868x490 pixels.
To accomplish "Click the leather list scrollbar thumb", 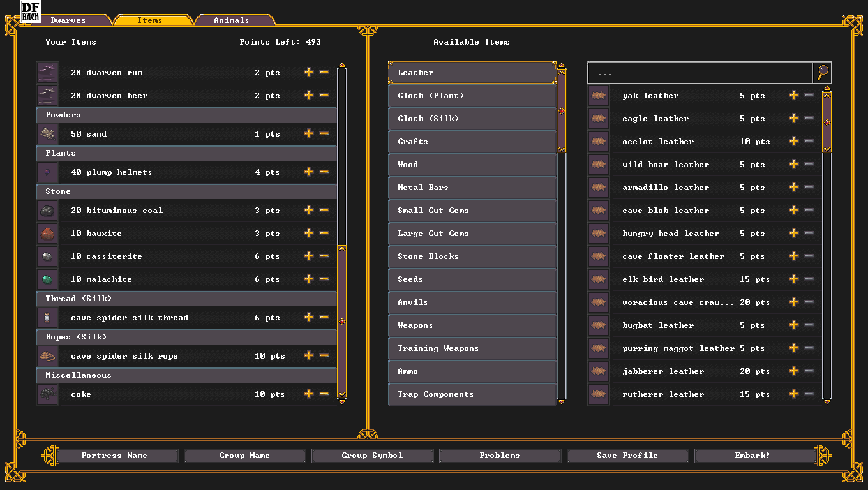I will (827, 122).
